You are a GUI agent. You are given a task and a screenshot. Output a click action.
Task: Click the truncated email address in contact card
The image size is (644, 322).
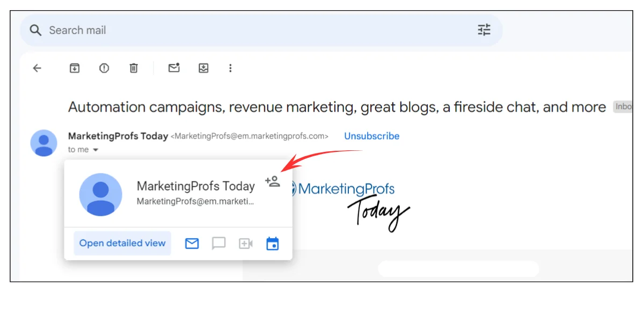[x=195, y=202]
